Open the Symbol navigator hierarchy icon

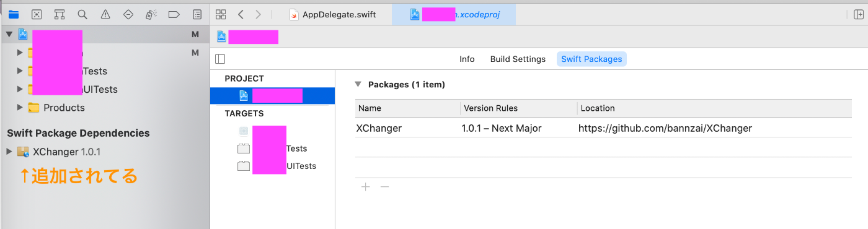[60, 14]
